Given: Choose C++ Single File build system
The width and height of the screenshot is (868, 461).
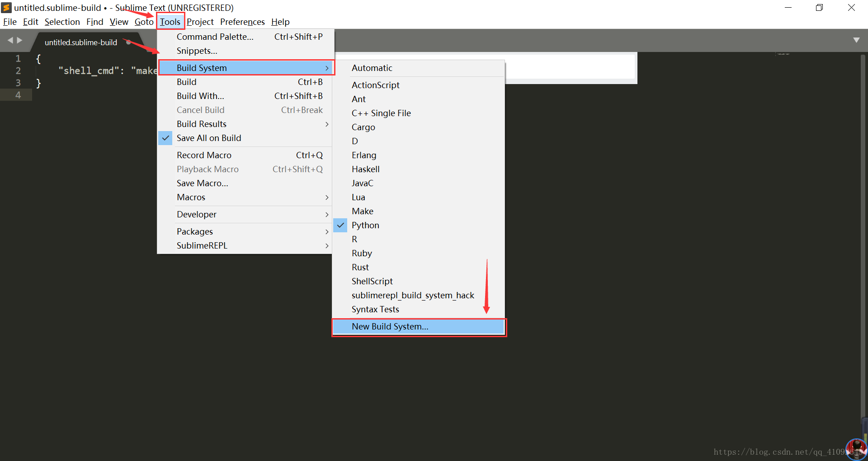Looking at the screenshot, I should [x=419, y=113].
